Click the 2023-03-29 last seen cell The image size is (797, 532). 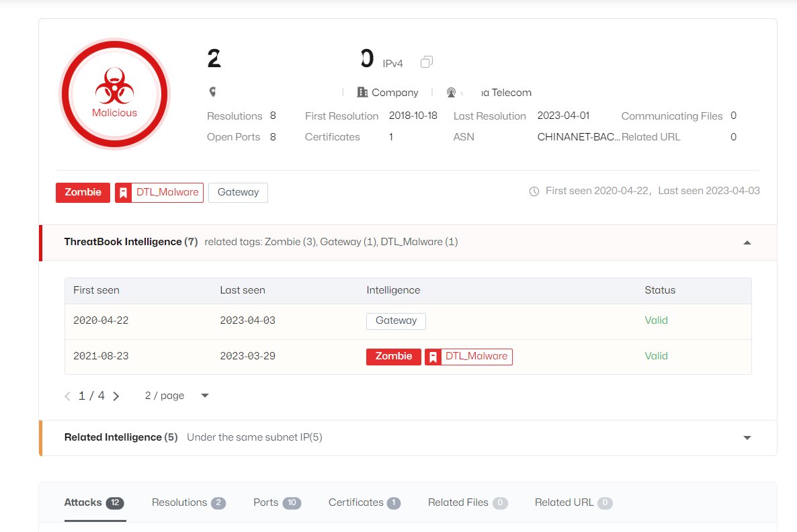[247, 356]
